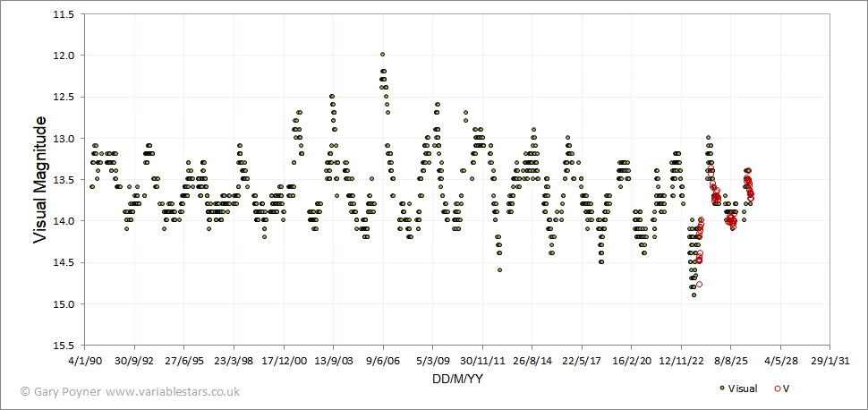Click the date label 17/12/00
This screenshot has width=868, height=410.
pyautogui.click(x=284, y=360)
